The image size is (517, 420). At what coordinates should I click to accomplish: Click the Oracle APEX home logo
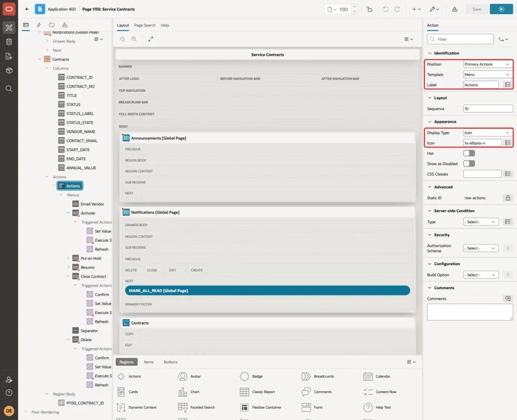[x=9, y=9]
